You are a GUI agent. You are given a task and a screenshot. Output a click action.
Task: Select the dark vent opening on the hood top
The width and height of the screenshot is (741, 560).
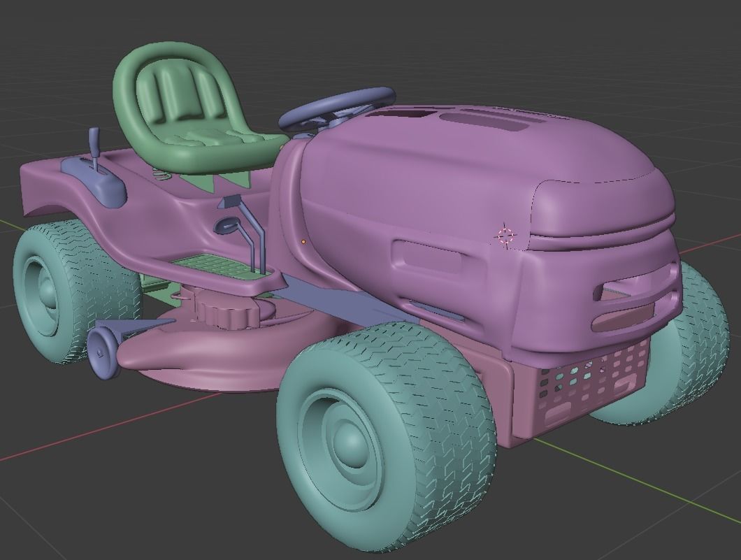click(x=401, y=113)
